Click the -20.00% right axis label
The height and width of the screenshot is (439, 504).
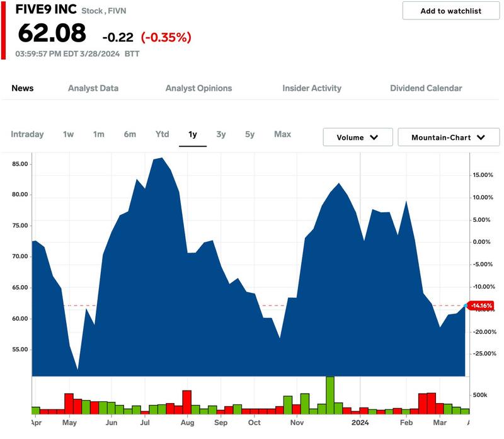[x=484, y=332]
